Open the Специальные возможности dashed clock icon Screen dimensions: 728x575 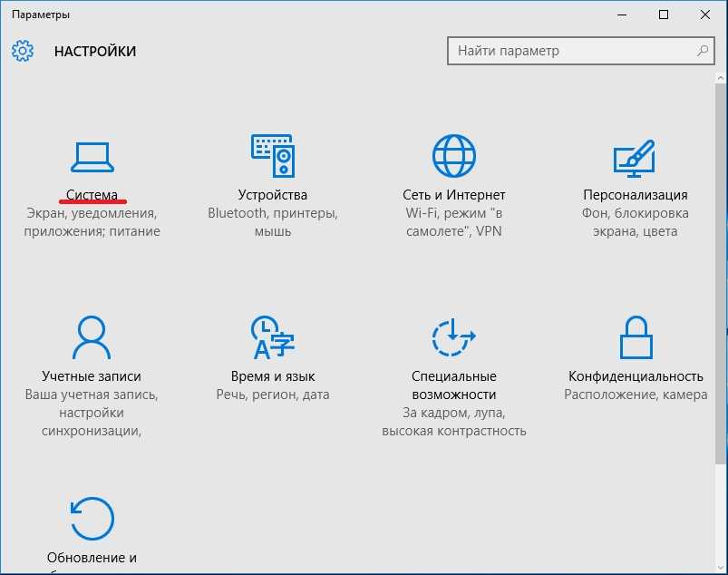click(x=454, y=338)
